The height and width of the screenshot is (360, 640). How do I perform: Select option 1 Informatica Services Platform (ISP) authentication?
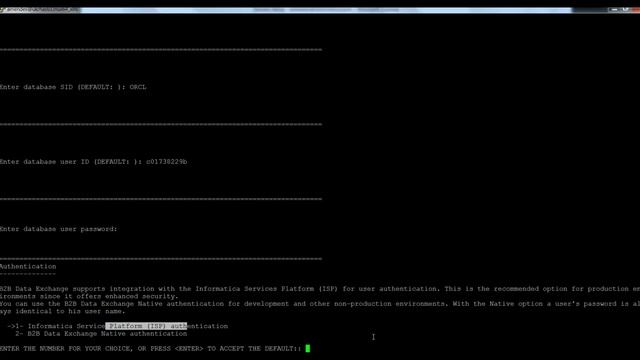tap(118, 326)
